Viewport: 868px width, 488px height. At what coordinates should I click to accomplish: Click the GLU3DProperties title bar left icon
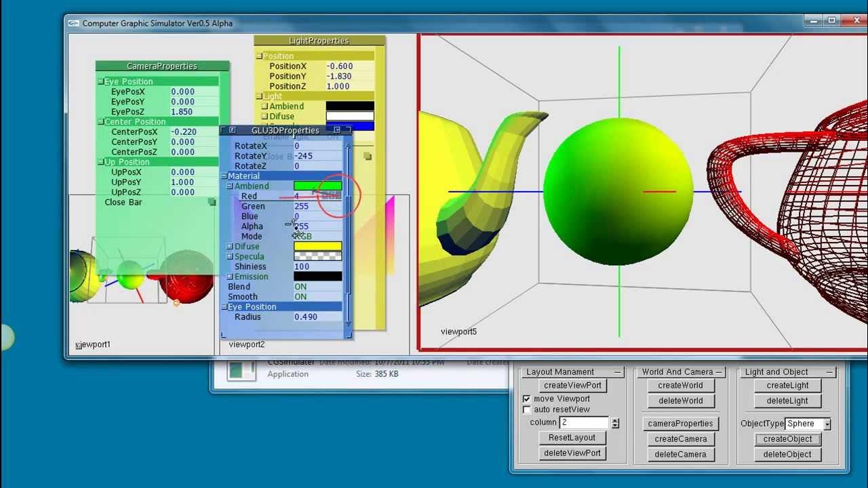pyautogui.click(x=233, y=129)
